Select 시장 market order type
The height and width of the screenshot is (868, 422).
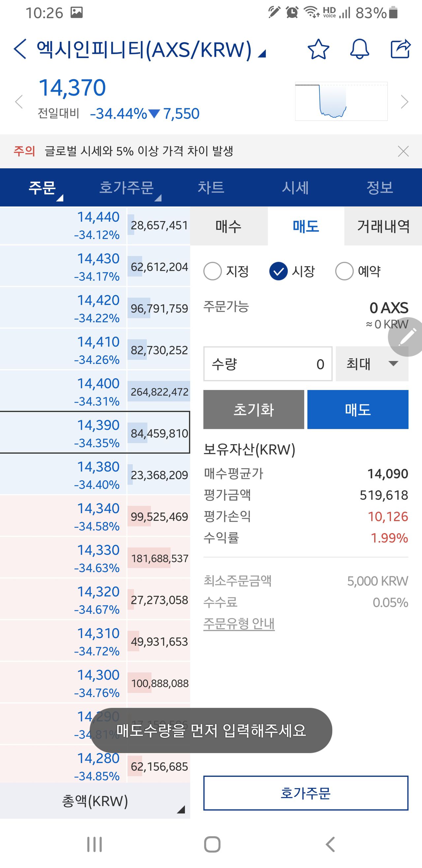(292, 271)
